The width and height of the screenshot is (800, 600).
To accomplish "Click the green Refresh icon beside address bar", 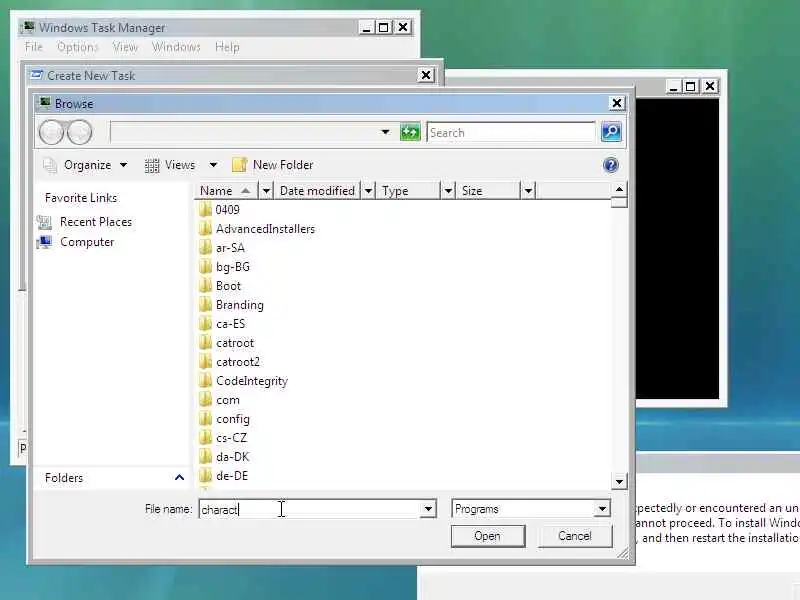I will 410,132.
